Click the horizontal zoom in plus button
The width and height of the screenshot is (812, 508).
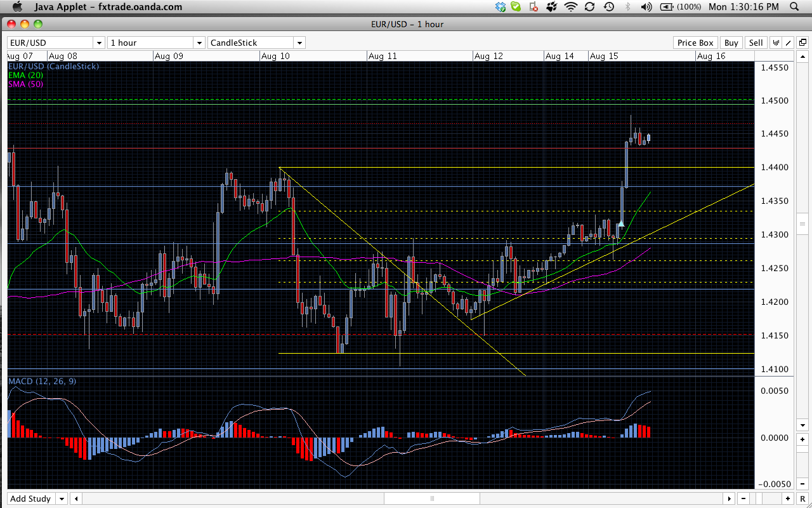pyautogui.click(x=787, y=498)
